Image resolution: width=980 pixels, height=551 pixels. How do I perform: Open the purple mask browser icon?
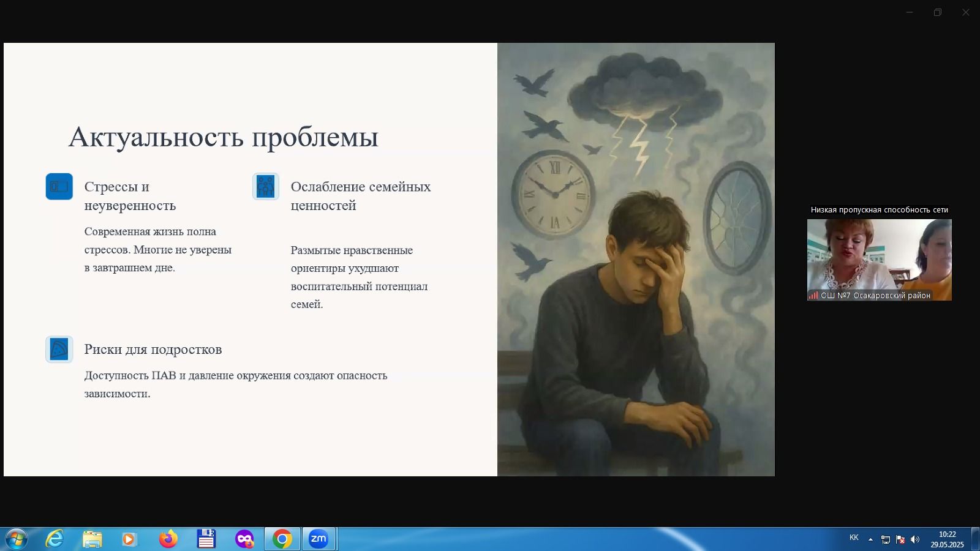click(x=244, y=539)
